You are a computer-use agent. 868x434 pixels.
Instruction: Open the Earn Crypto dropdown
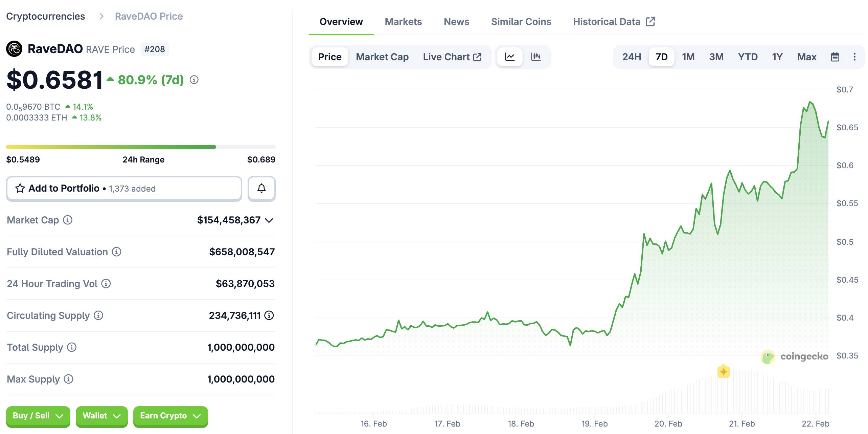[170, 416]
